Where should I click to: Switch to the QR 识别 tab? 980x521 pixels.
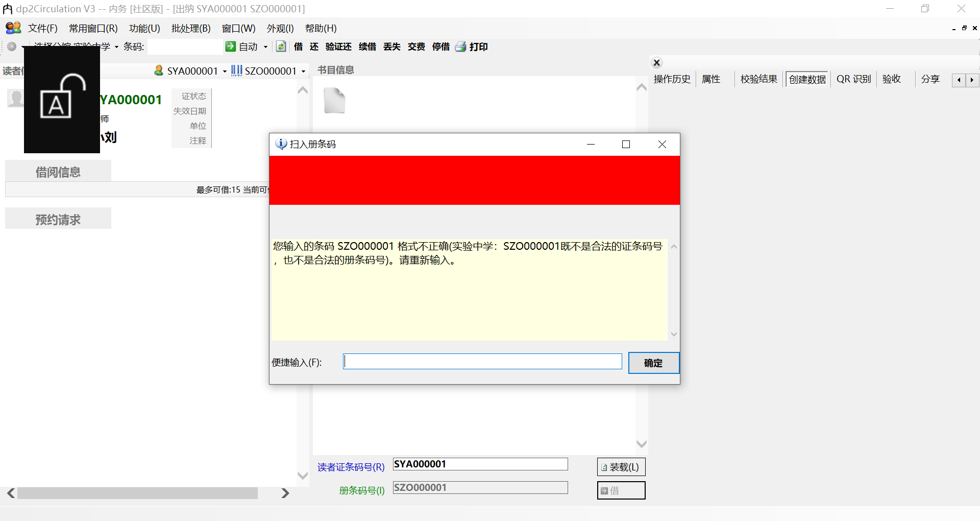tap(853, 79)
